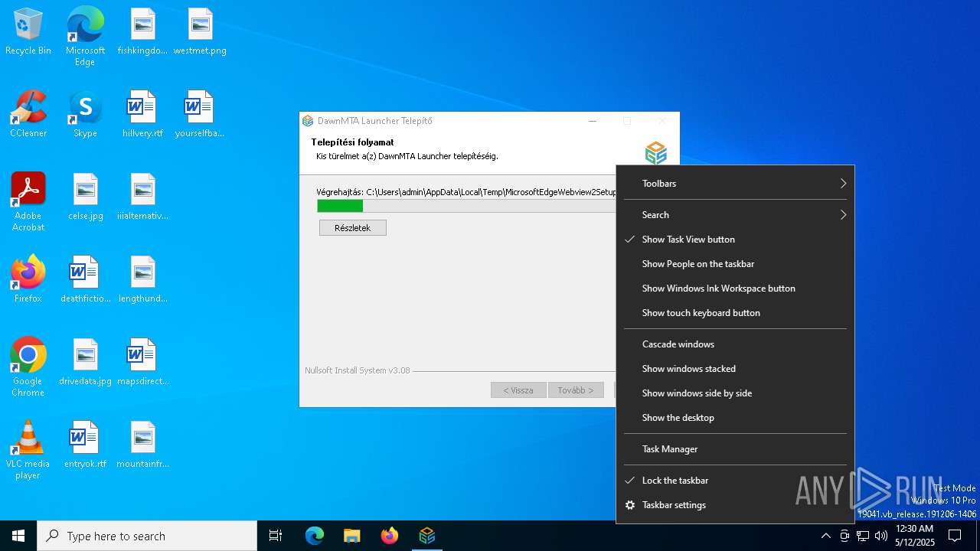980x551 pixels.
Task: Choose Show windows side by side
Action: [735, 393]
